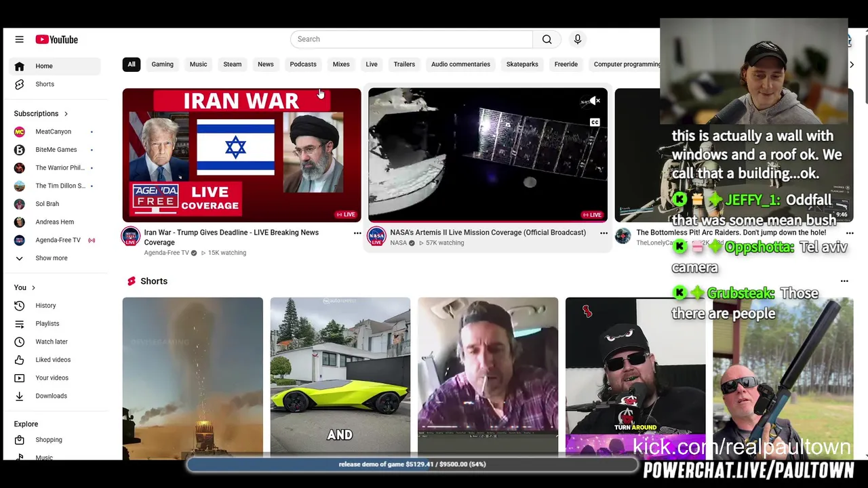The image size is (868, 488).
Task: Unmute the NASA preview video
Action: tap(595, 101)
